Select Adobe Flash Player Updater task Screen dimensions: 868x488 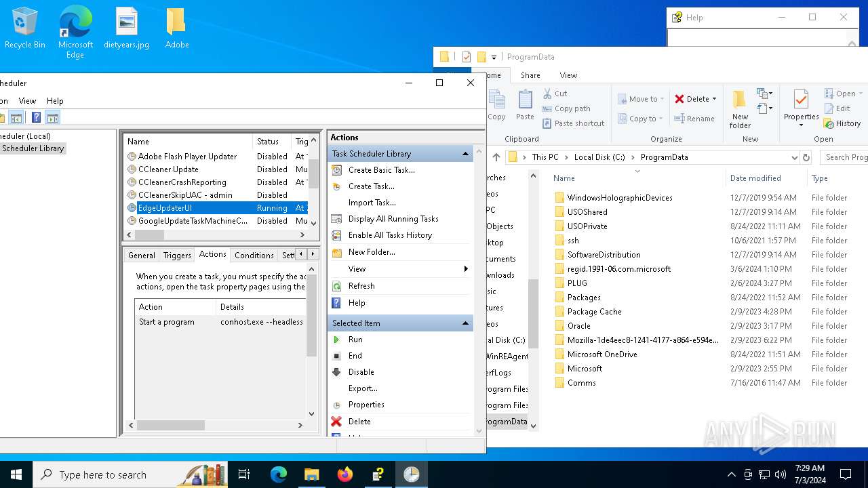[187, 157]
